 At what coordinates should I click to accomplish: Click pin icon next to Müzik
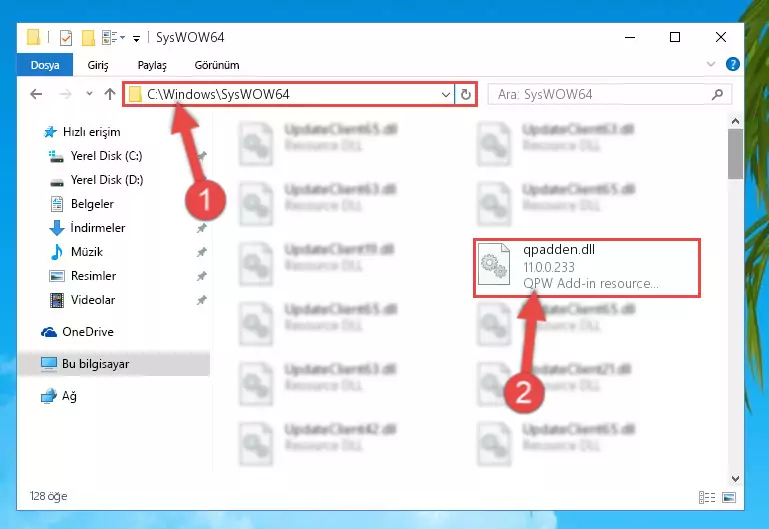coord(201,252)
